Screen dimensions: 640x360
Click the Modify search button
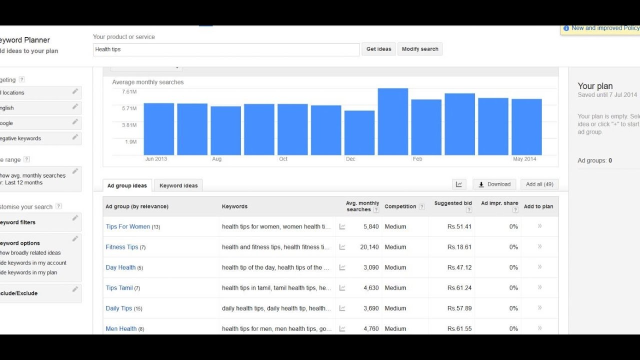(x=420, y=49)
